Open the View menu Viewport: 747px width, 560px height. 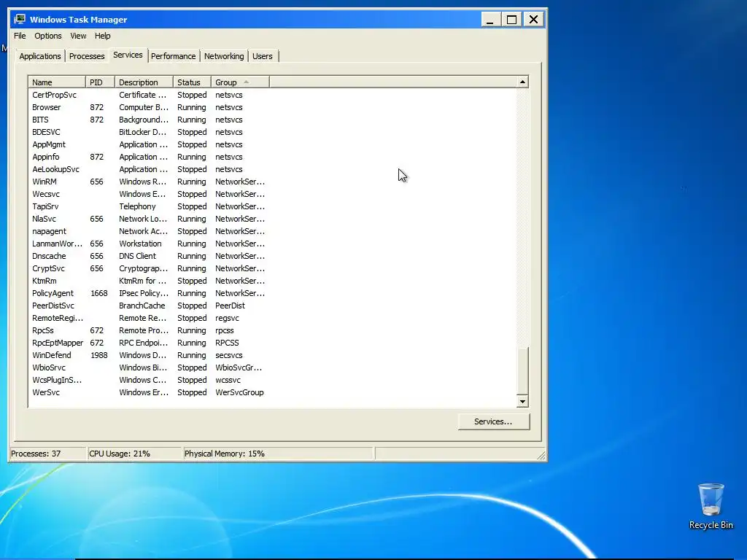tap(78, 36)
